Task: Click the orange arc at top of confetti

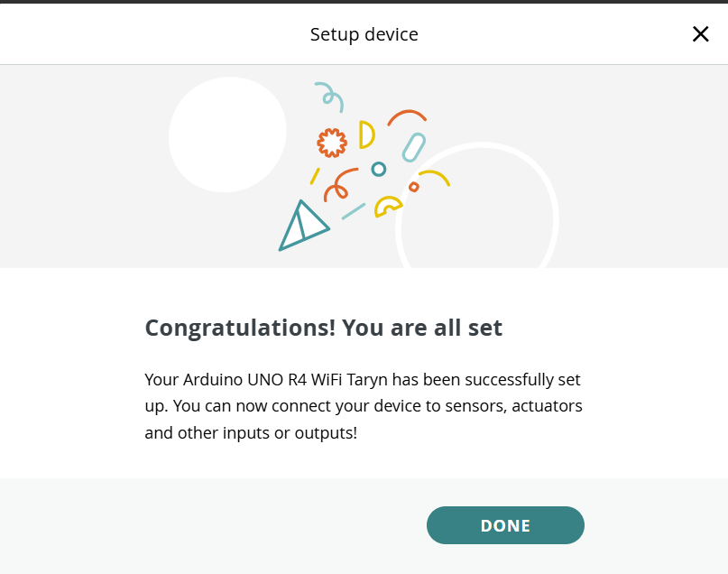Action: pyautogui.click(x=407, y=116)
